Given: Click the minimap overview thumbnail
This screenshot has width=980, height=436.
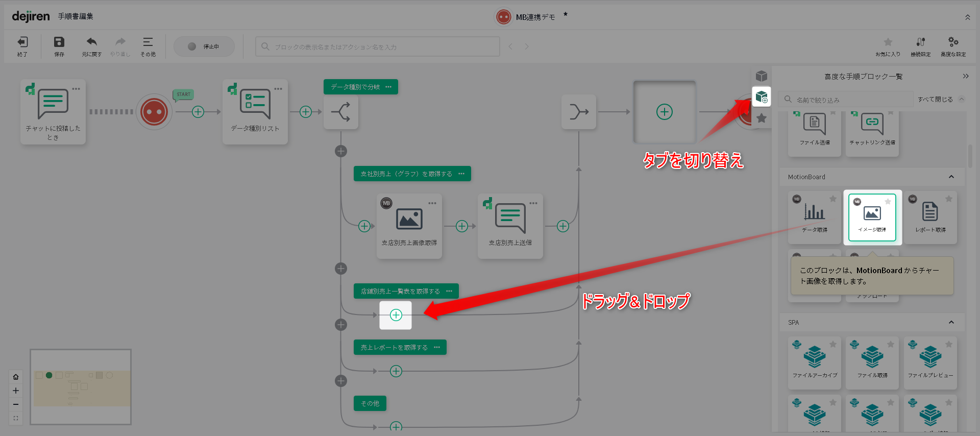Looking at the screenshot, I should click(x=81, y=387).
